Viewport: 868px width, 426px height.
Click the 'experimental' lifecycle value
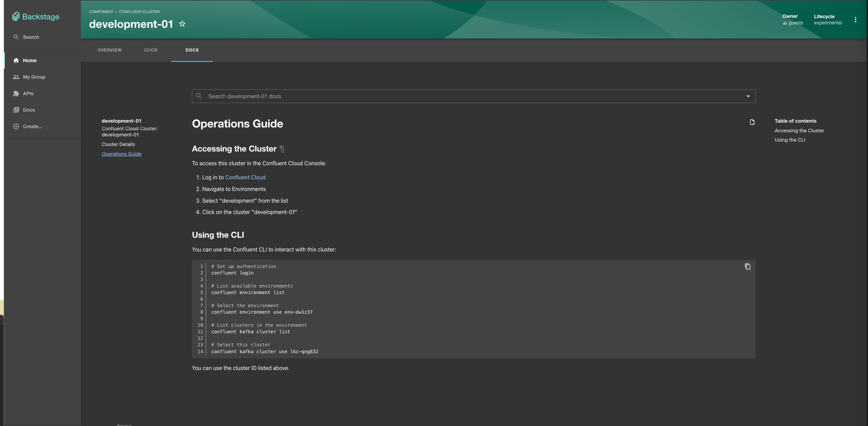[828, 23]
